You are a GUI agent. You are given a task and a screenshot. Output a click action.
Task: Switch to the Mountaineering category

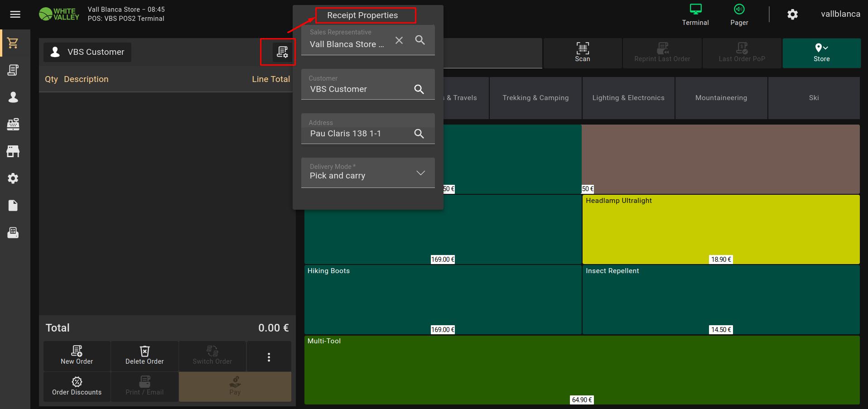pos(721,98)
